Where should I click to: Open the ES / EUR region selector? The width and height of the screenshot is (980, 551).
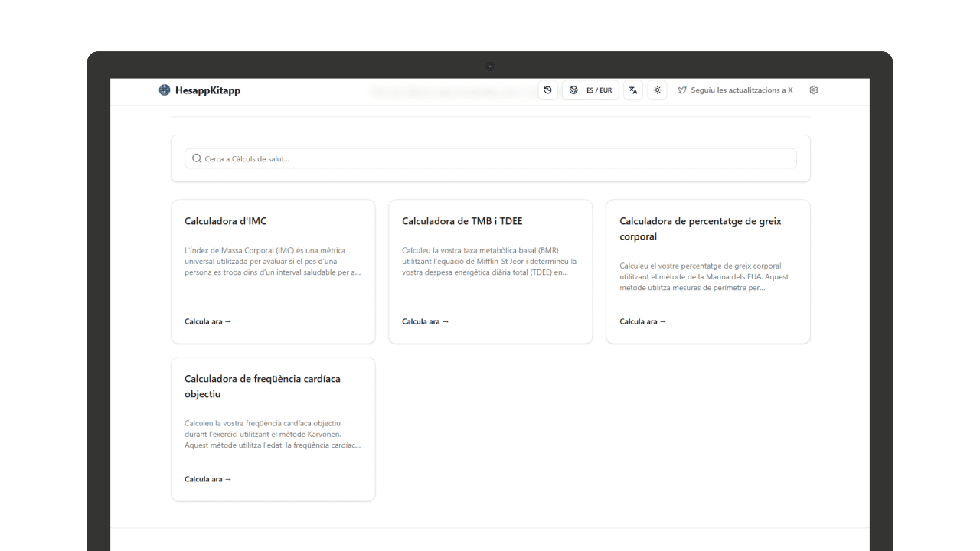[590, 90]
